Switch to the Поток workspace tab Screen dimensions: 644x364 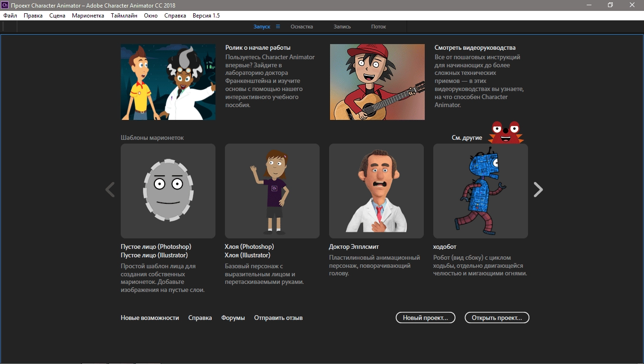[x=378, y=27]
